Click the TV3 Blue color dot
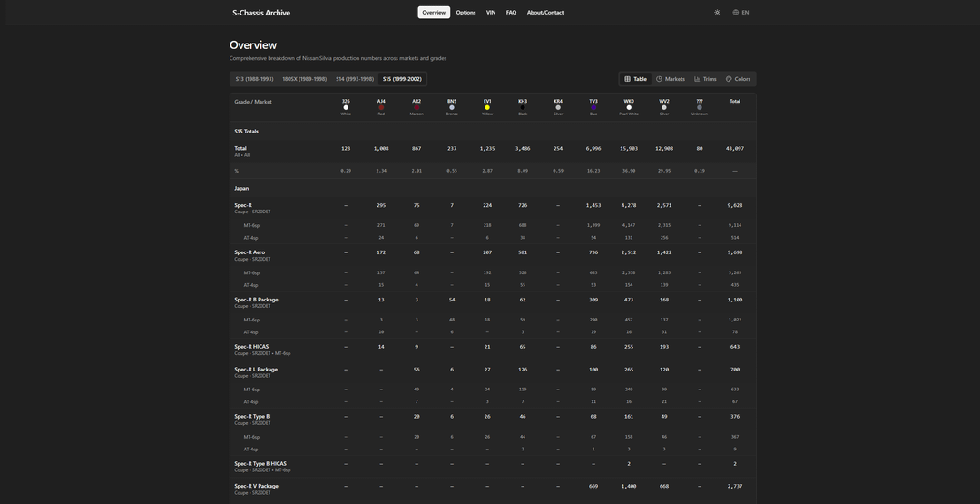Viewport: 980px width, 504px height. point(593,107)
